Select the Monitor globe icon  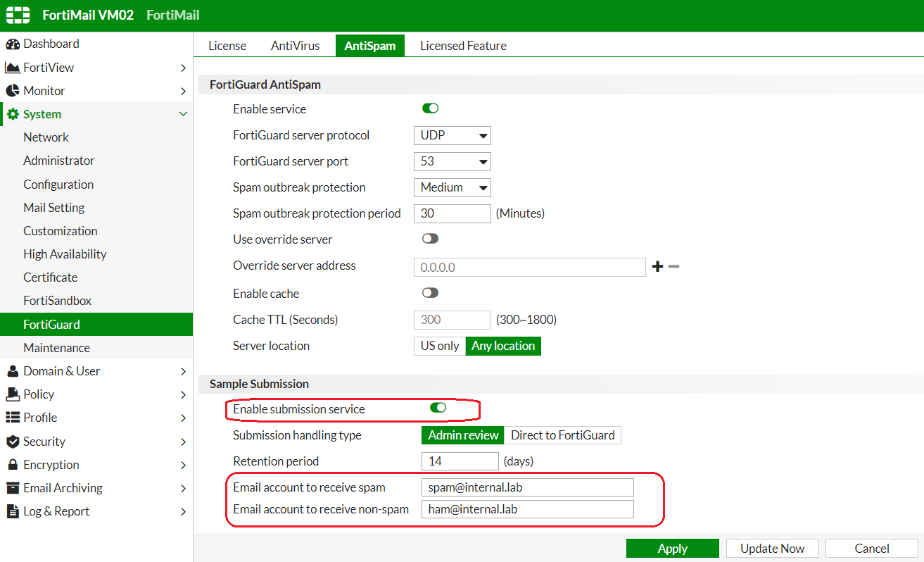point(14,90)
